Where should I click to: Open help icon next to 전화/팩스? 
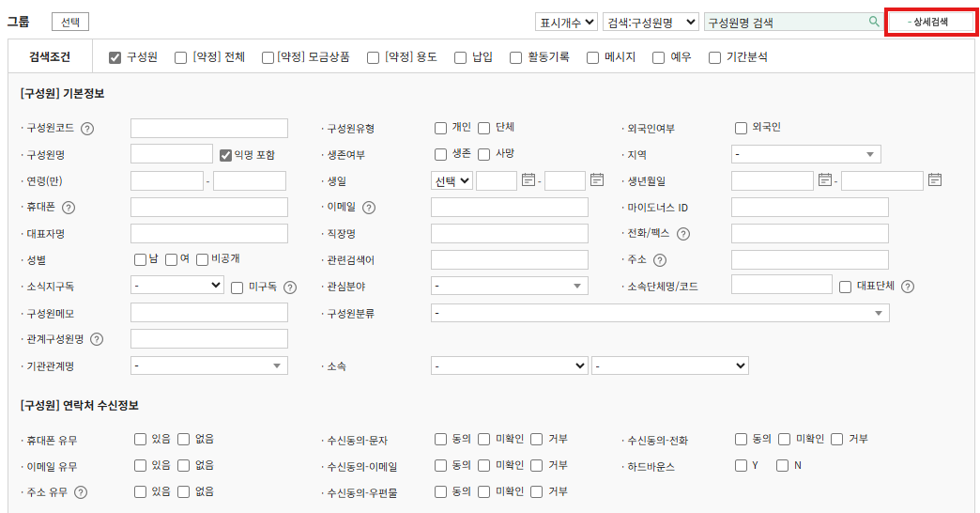click(x=683, y=233)
